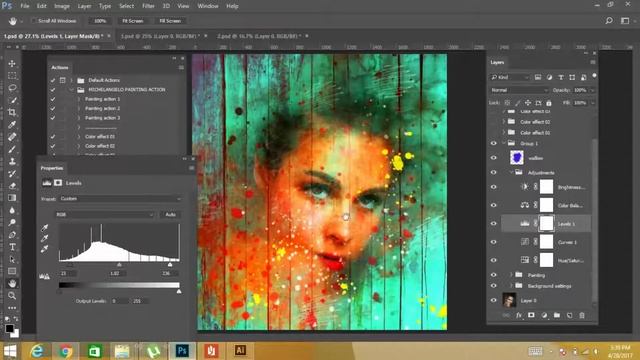Select the Brush tool
Viewport: 640px width, 360px height.
[12, 149]
